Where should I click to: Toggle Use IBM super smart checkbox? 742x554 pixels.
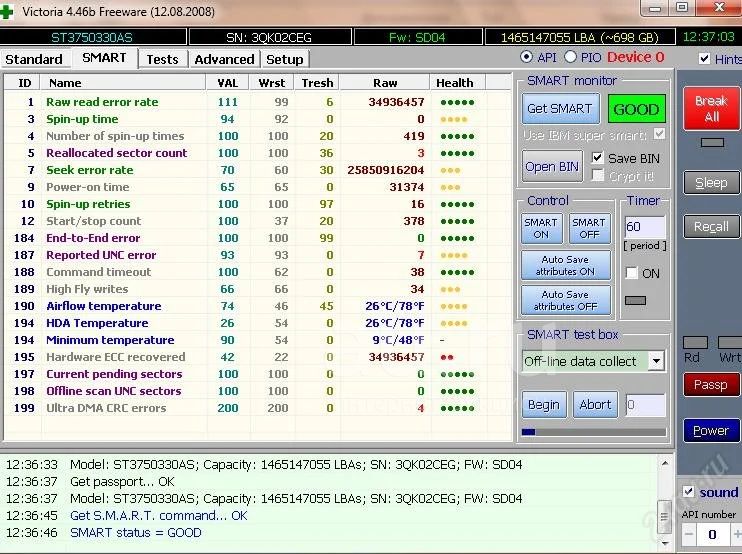pyautogui.click(x=659, y=134)
